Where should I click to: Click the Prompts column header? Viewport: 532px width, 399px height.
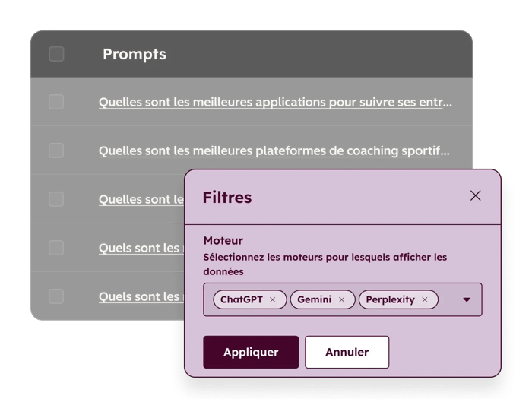[135, 54]
